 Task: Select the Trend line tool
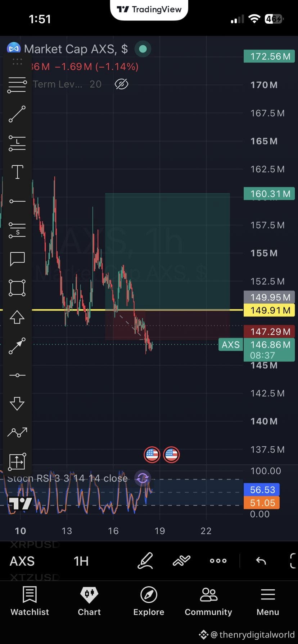coord(17,114)
